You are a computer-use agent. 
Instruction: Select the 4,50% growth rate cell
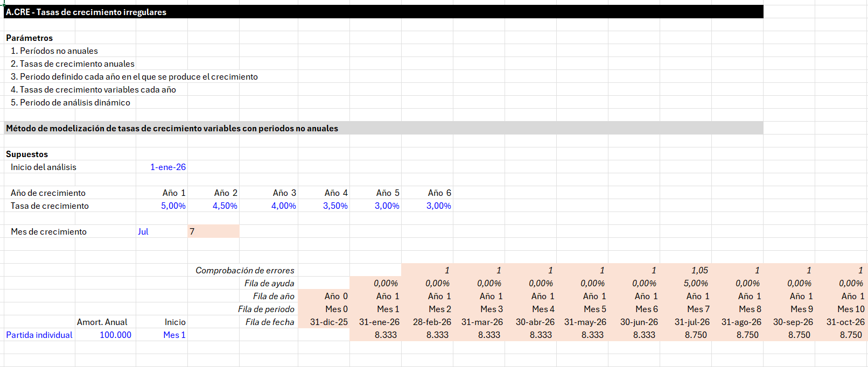click(225, 206)
